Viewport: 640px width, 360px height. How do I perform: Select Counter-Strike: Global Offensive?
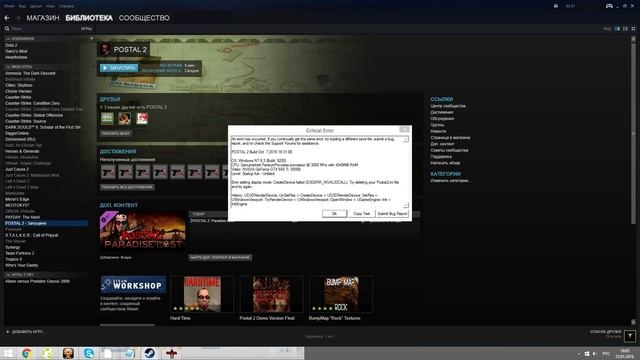[x=34, y=116]
